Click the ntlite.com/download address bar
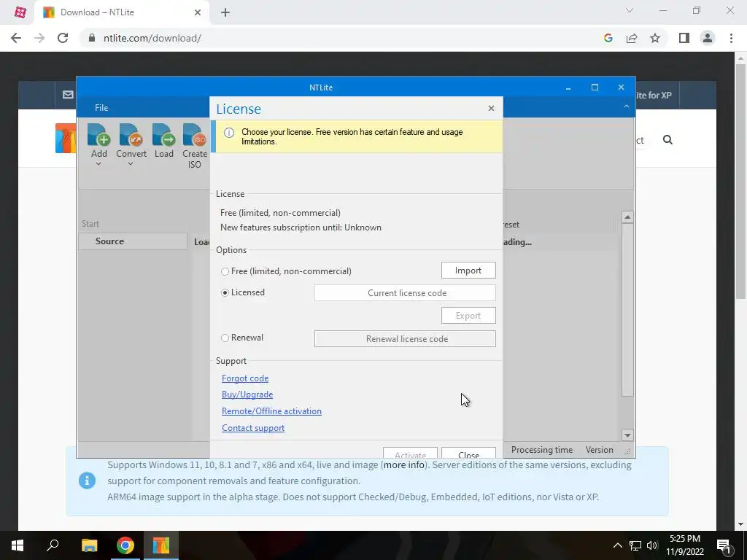This screenshot has width=747, height=560. [x=152, y=38]
